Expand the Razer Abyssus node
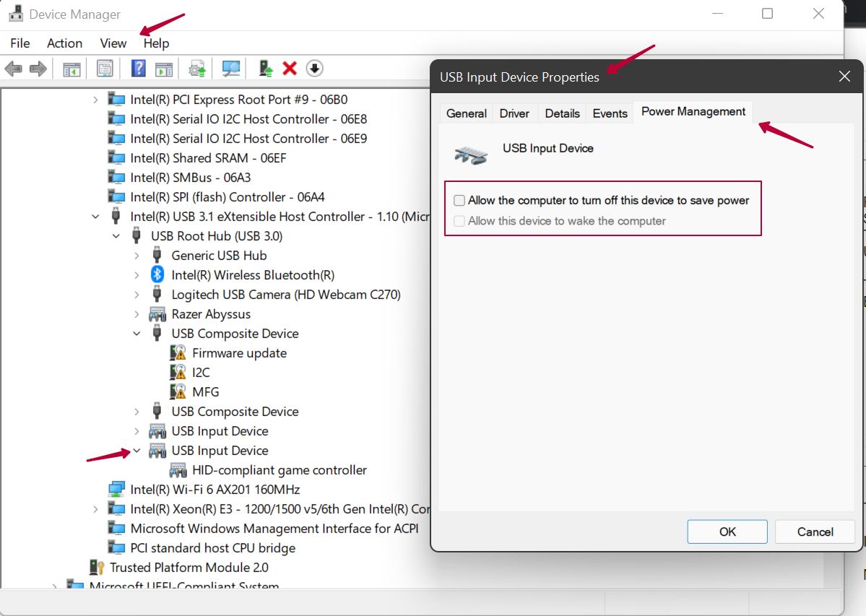The image size is (866, 616). pyautogui.click(x=137, y=314)
